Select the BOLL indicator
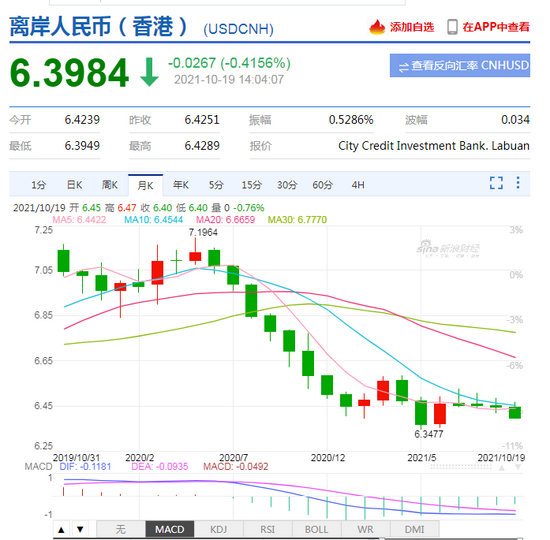Viewport: 550px width, 540px height. tap(316, 529)
